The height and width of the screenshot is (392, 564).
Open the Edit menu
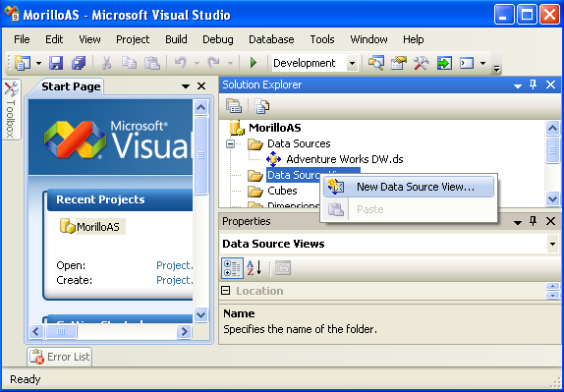tap(54, 39)
